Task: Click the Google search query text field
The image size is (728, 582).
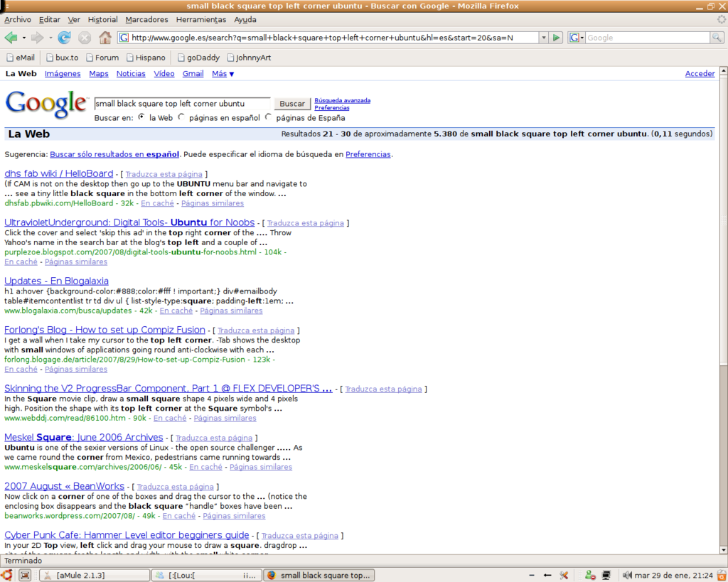Action: tap(182, 104)
